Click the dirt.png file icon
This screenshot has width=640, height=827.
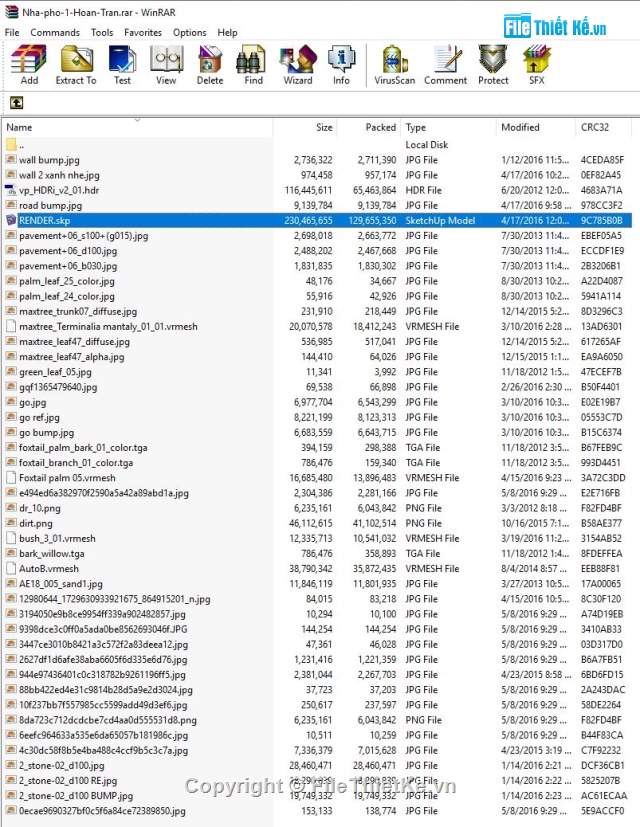coord(11,523)
